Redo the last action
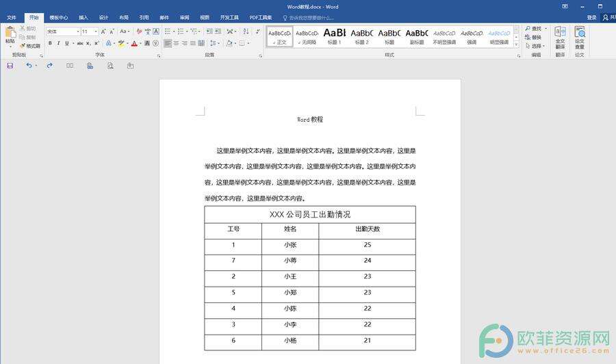The height and width of the screenshot is (364, 616). 49,66
